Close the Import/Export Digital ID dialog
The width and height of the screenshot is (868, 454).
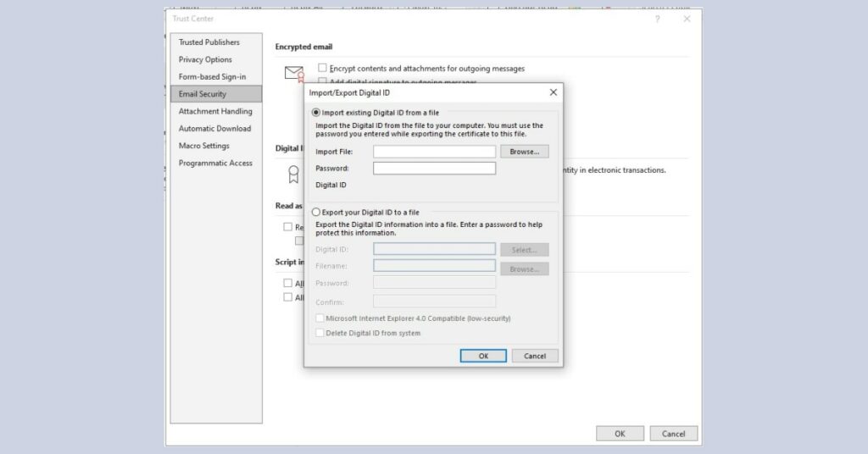[554, 92]
